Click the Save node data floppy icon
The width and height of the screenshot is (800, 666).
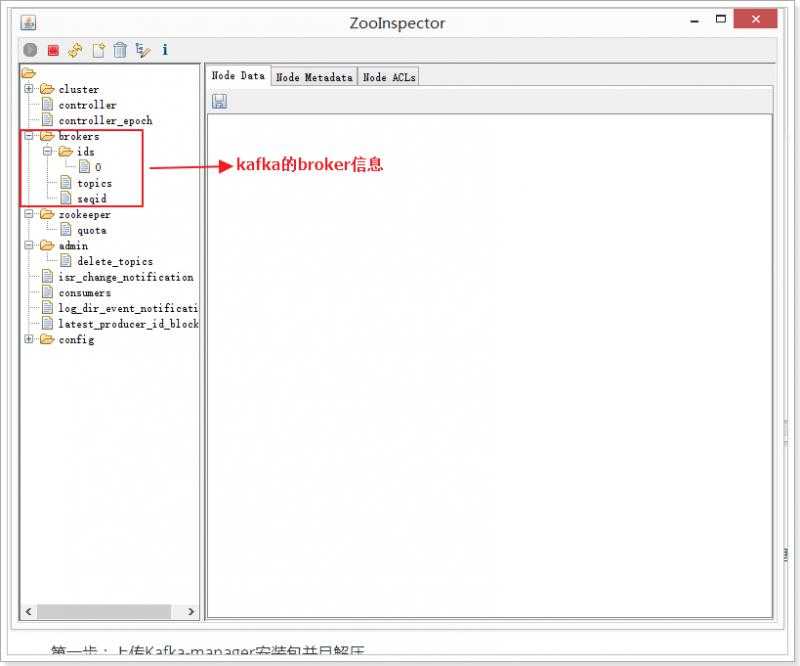[x=219, y=101]
